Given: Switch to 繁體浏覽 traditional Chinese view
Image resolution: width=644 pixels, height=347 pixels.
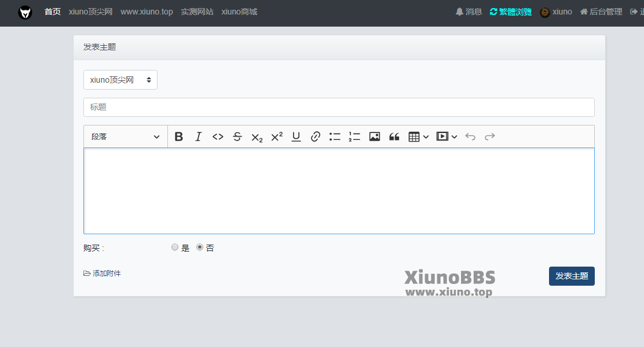Looking at the screenshot, I should coord(511,12).
